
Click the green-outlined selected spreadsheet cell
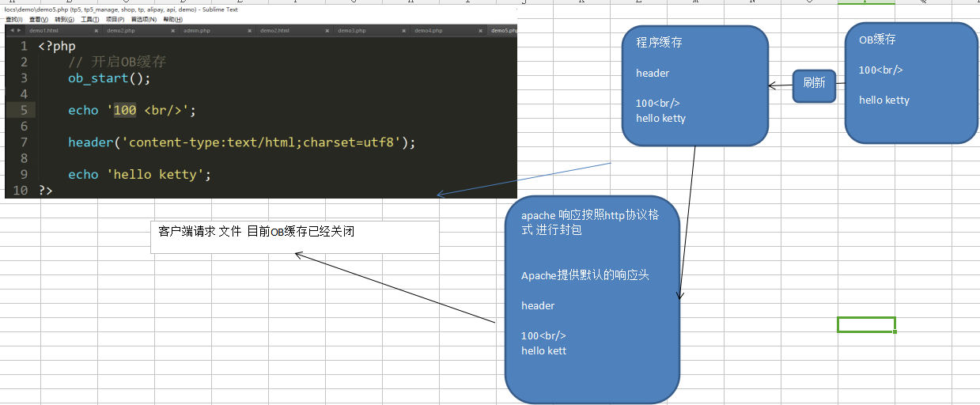[x=866, y=324]
